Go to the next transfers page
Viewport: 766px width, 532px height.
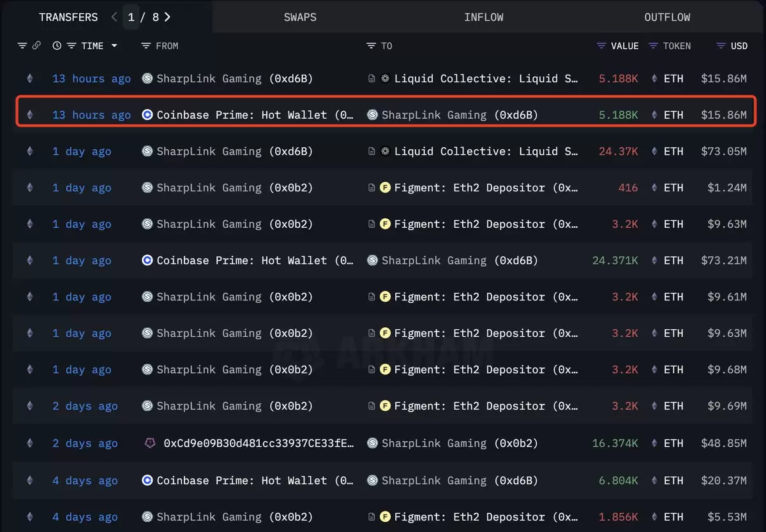pos(167,17)
